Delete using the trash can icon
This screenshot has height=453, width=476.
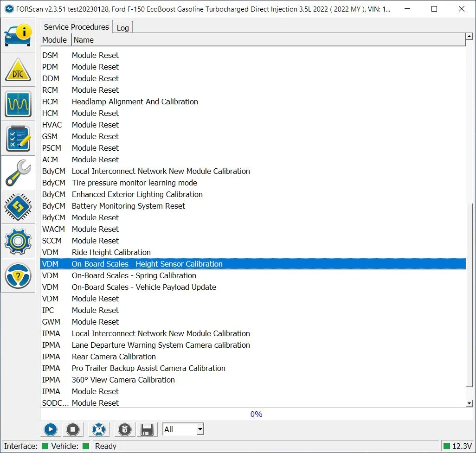[124, 429]
